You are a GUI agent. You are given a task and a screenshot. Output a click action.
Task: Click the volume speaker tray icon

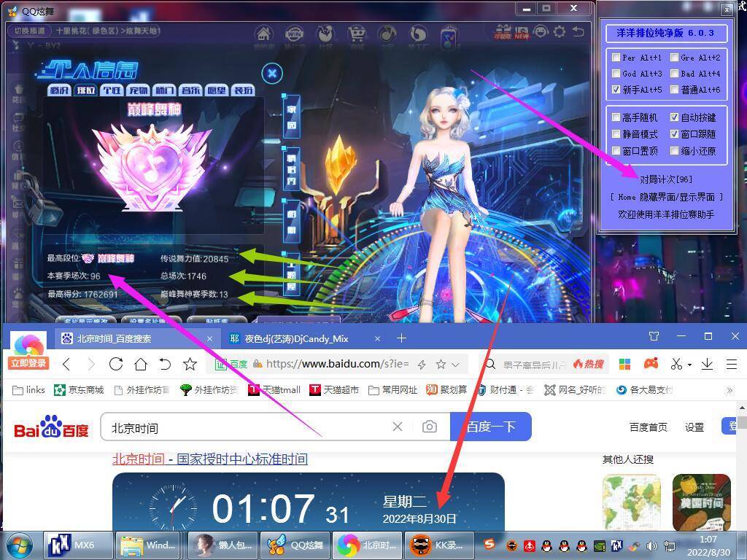(x=651, y=546)
